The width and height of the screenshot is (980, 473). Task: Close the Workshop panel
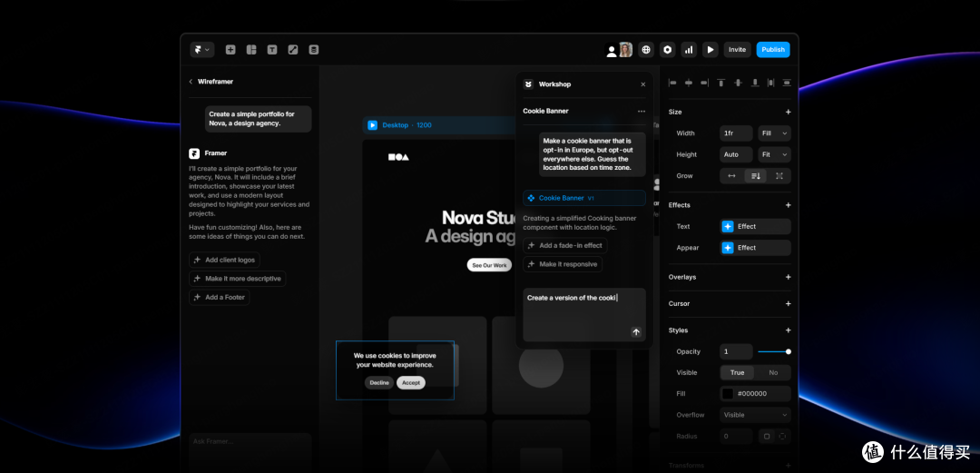[x=643, y=84]
